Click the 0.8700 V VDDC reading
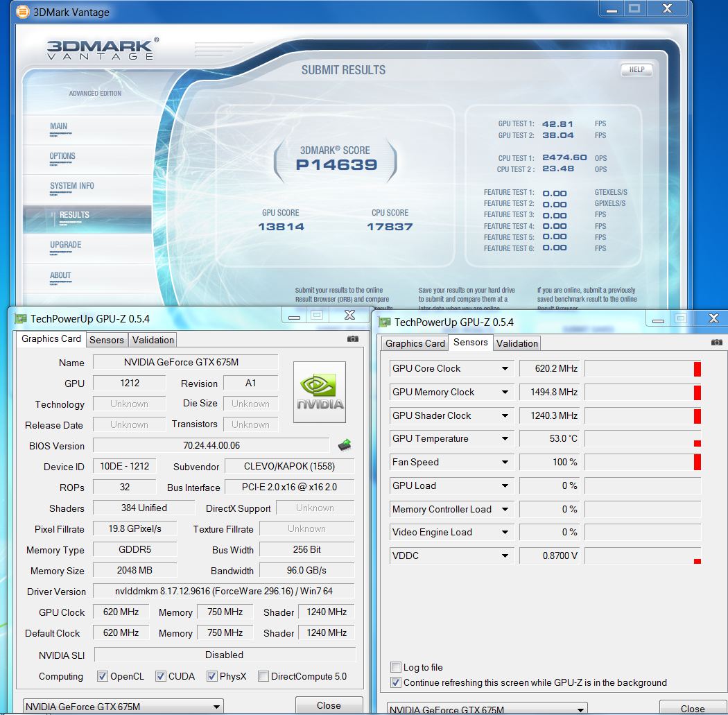The height and width of the screenshot is (715, 728). [x=549, y=555]
